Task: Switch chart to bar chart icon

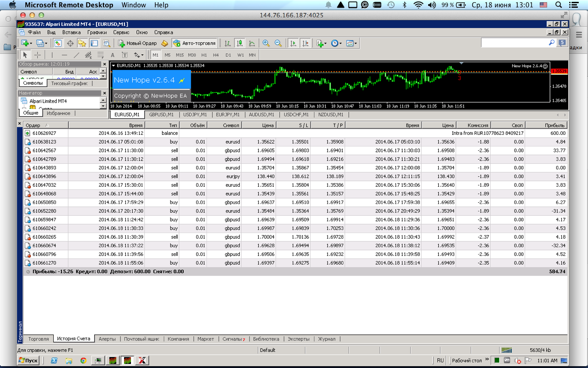Action: 227,43
